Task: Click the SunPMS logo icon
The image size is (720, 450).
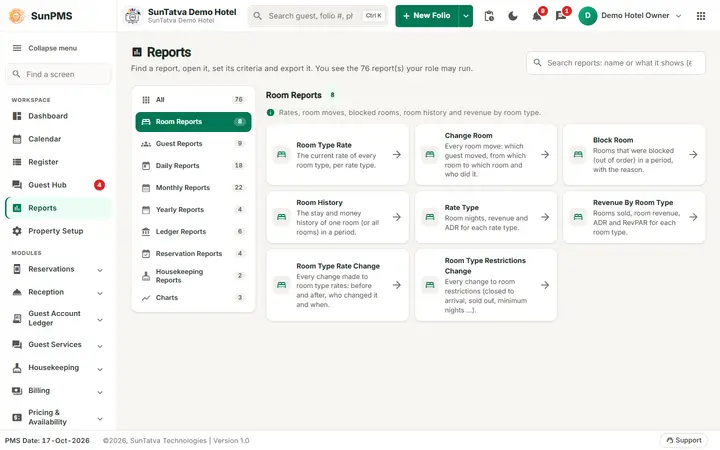Action: (17, 16)
